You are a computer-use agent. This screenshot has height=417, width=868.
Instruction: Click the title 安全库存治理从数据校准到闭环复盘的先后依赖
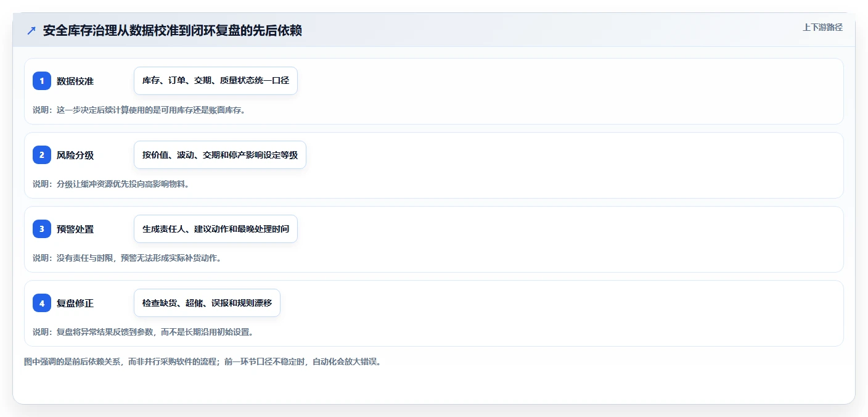[x=173, y=30]
